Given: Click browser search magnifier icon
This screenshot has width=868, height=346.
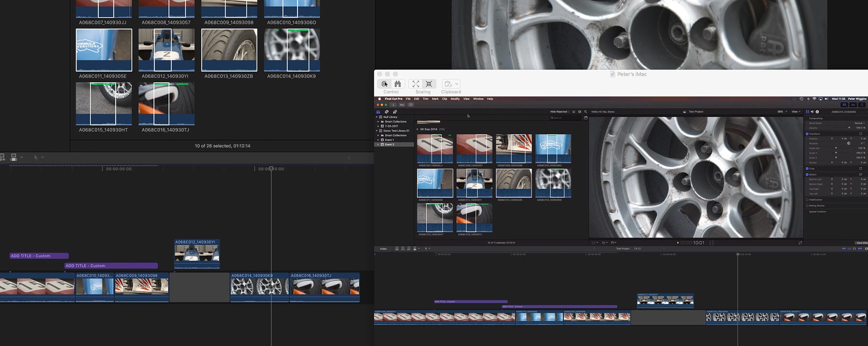Looking at the screenshot, I should [x=585, y=112].
